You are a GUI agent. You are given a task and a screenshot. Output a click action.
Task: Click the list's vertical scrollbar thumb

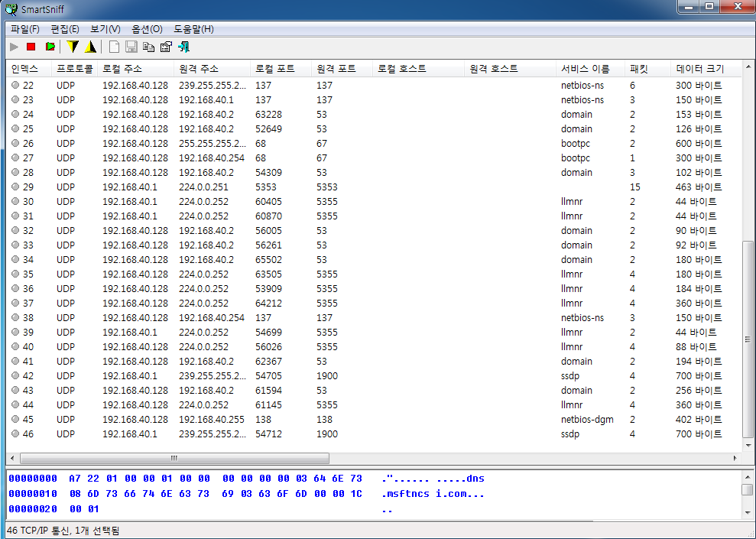[x=748, y=339]
